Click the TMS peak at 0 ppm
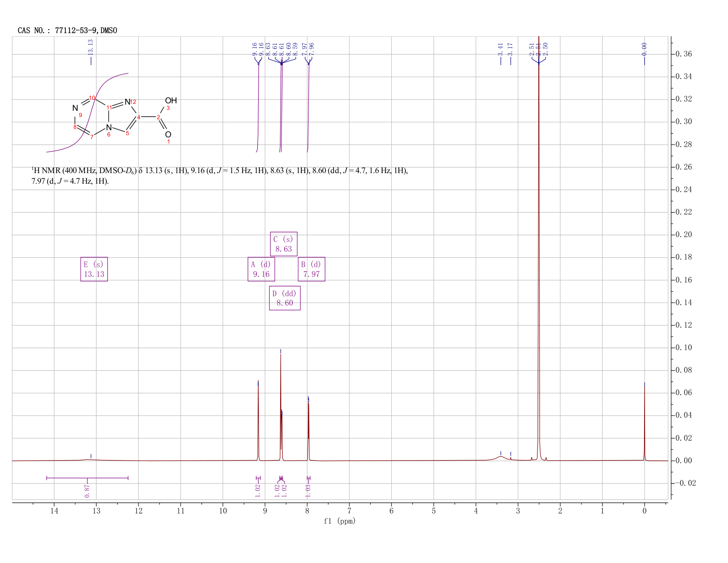728x563 pixels. pyautogui.click(x=644, y=423)
